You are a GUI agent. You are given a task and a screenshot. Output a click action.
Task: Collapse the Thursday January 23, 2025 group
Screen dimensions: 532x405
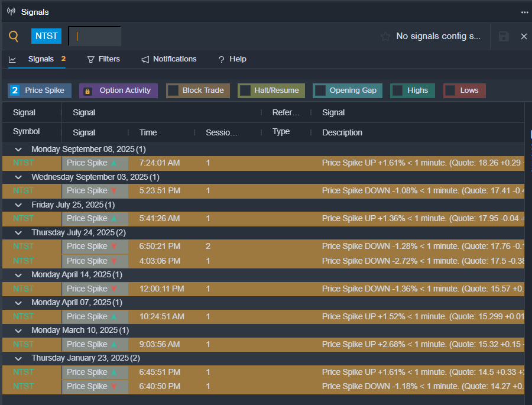(x=18, y=358)
